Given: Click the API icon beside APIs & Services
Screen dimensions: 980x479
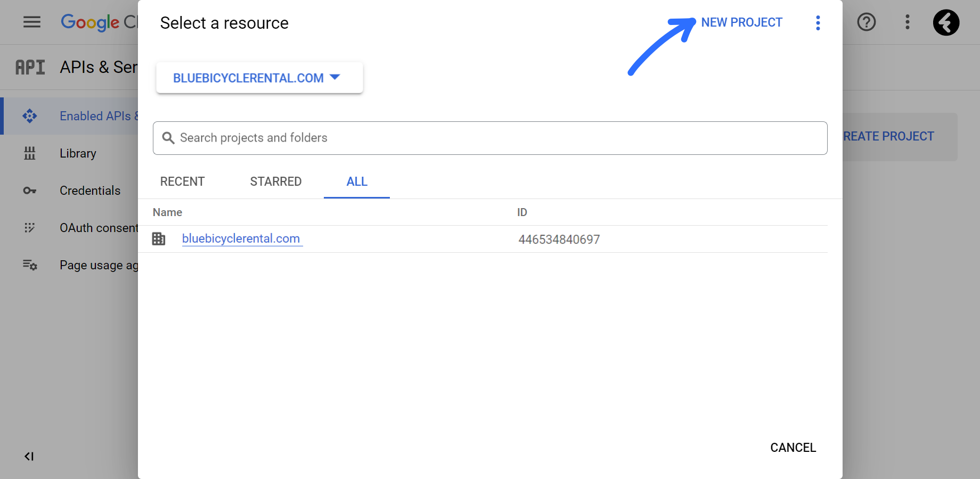Looking at the screenshot, I should coord(30,68).
